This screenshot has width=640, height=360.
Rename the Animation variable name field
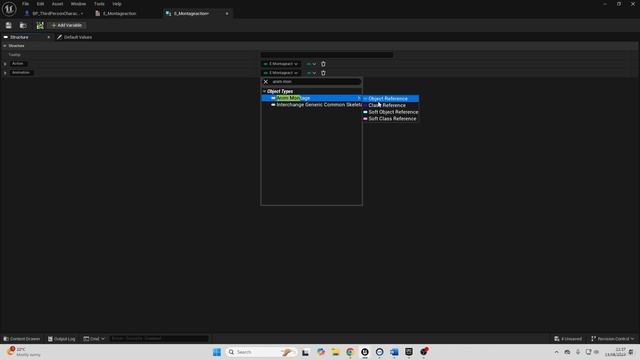(21, 73)
